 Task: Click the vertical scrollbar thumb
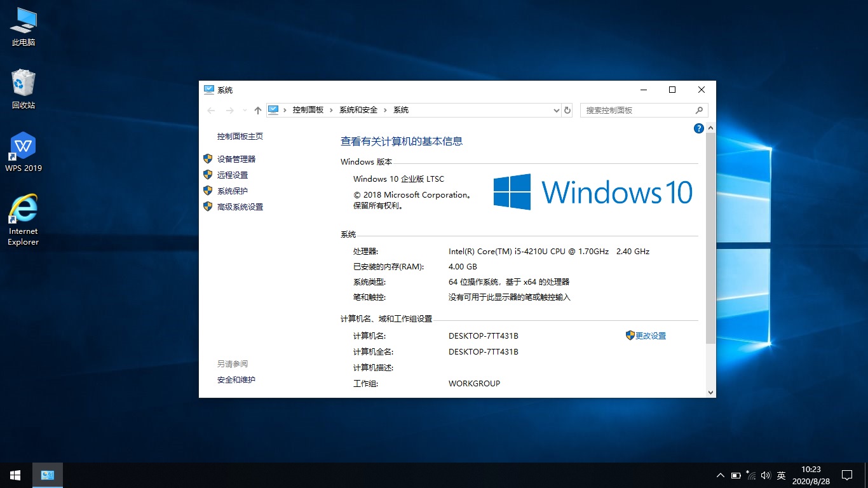(710, 239)
